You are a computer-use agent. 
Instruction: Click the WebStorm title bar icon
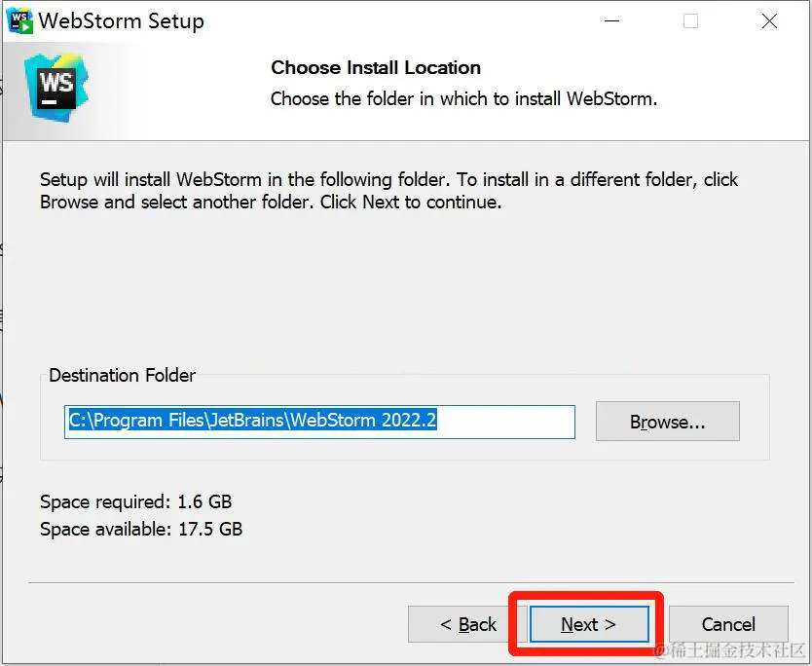click(20, 21)
